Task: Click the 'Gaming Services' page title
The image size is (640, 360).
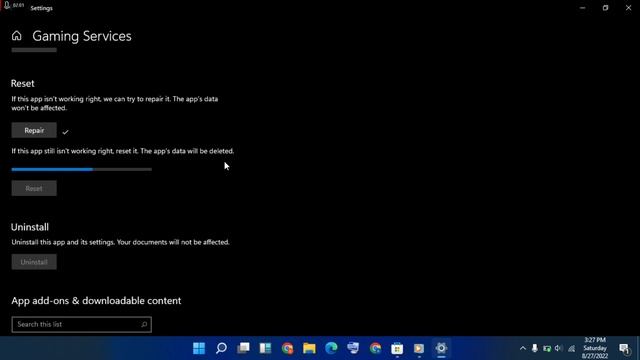Action: pyautogui.click(x=82, y=36)
